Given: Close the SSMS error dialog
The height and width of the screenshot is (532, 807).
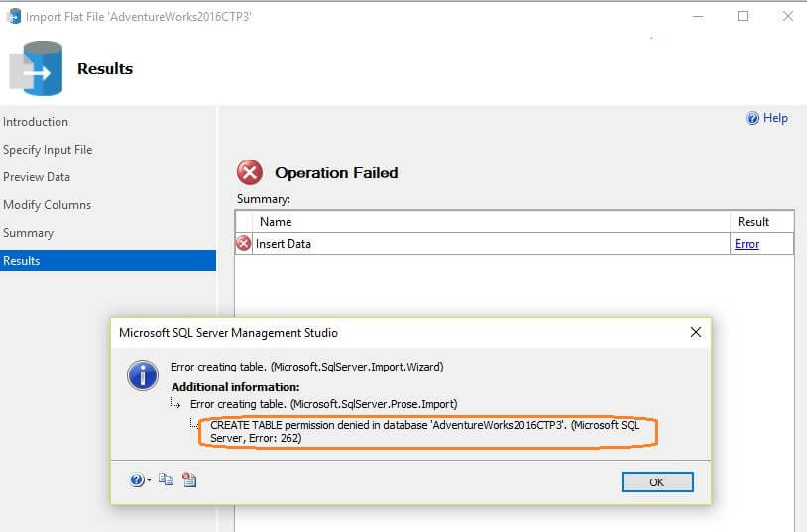Looking at the screenshot, I should point(696,332).
